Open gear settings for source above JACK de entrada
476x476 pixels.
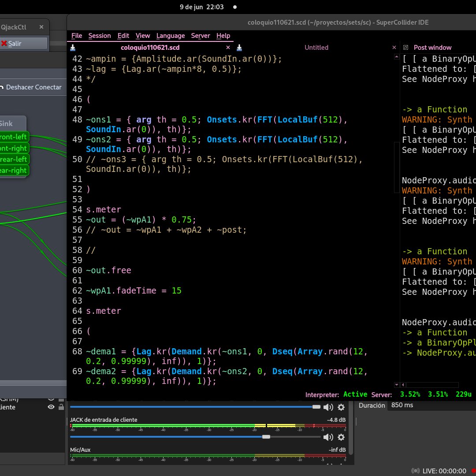click(341, 407)
